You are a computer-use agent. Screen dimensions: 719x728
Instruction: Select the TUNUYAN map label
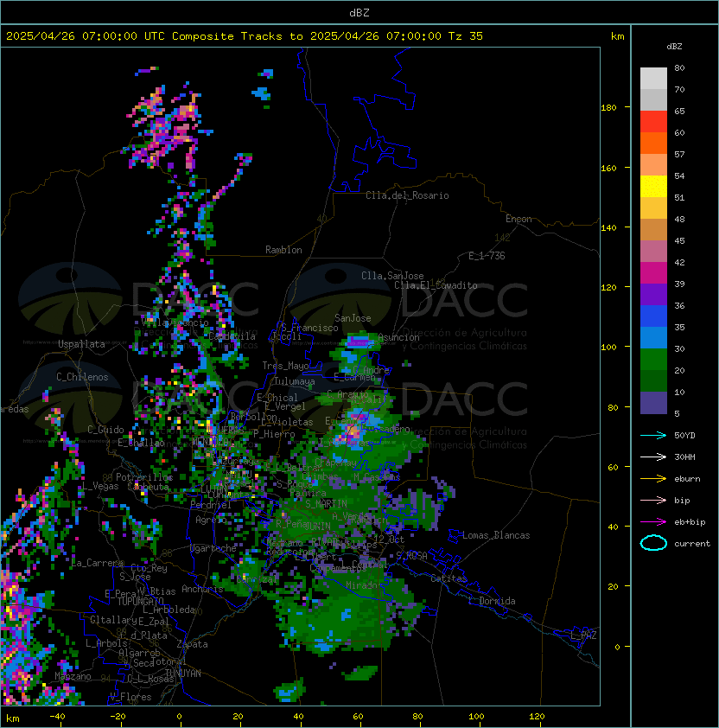[183, 674]
